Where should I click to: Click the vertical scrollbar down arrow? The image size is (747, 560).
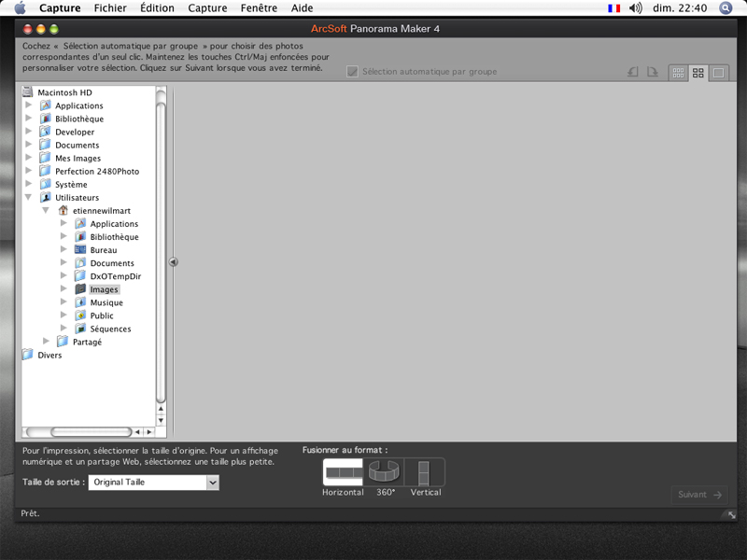(x=161, y=420)
